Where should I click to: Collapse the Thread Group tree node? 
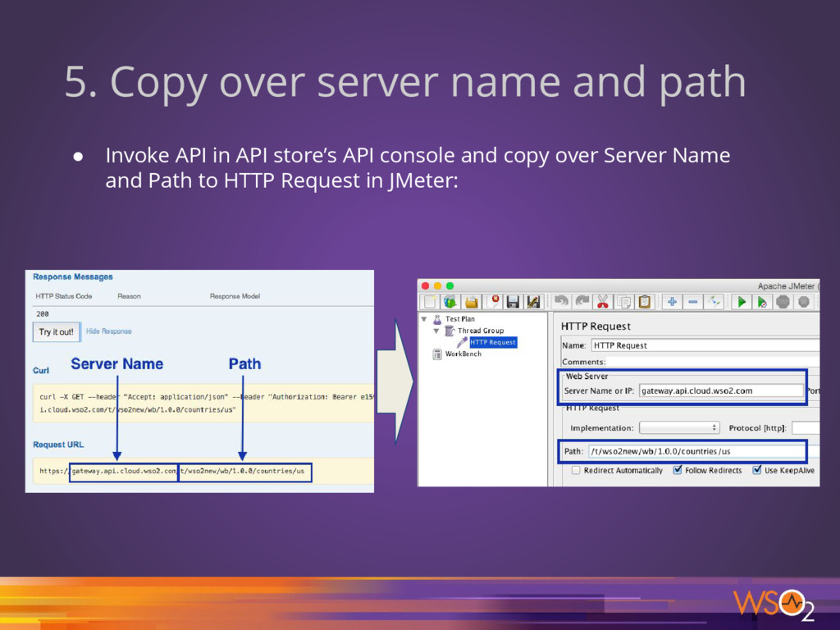tap(436, 331)
